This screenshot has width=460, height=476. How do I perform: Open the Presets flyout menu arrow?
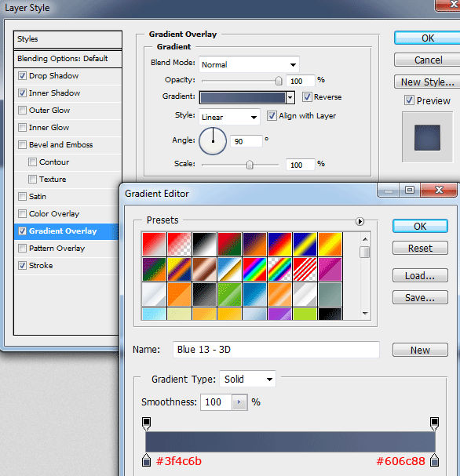[360, 221]
